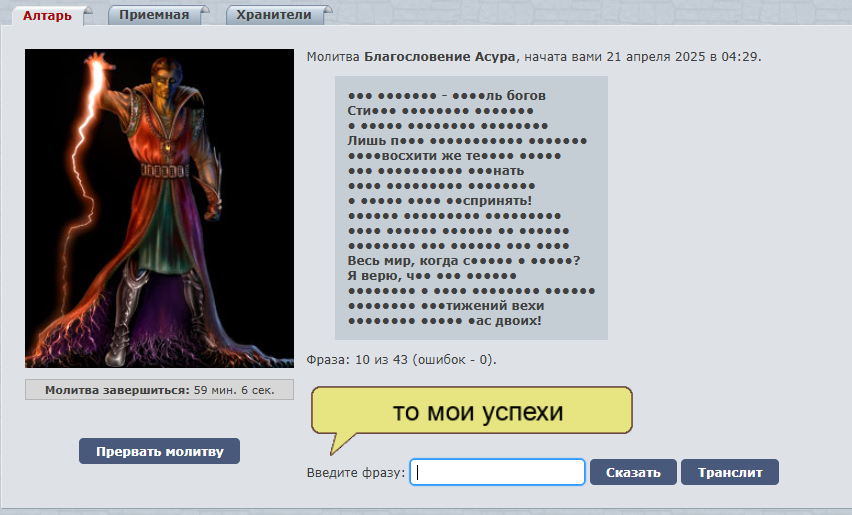Click the lightning mage character image
This screenshot has width=852, height=515.
point(158,208)
